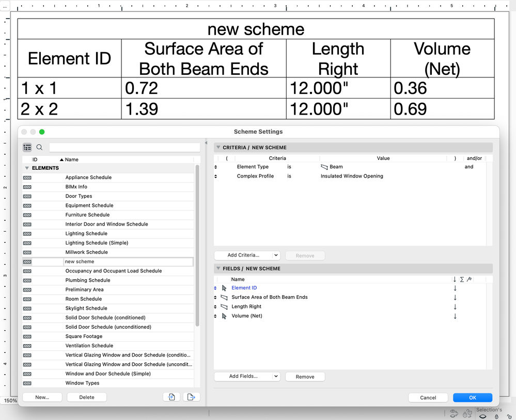Viewport: 516px width, 420px height.
Task: Select Plumbing Schedule in the scheme list
Action: (88, 280)
